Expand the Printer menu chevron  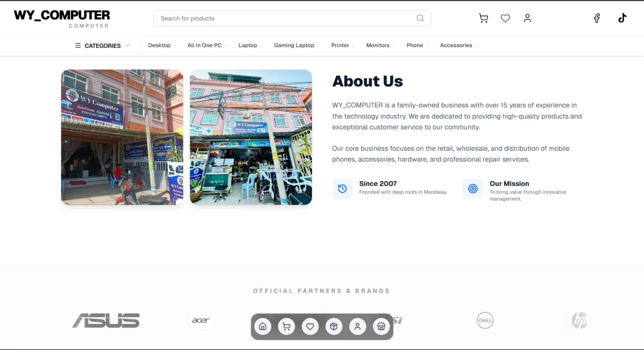(354, 46)
